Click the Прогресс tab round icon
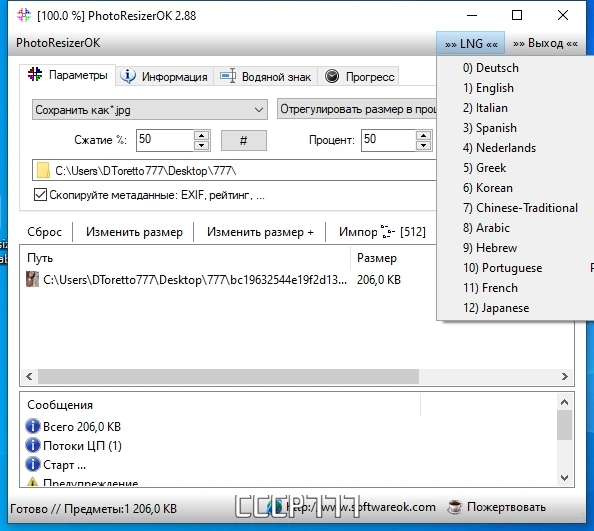This screenshot has width=594, height=531. (332, 76)
